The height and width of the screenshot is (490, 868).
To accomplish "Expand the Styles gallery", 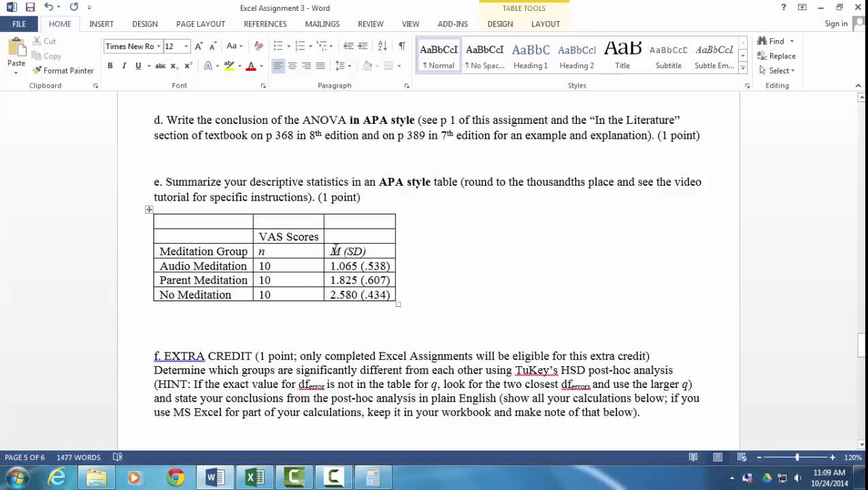I will coord(743,67).
